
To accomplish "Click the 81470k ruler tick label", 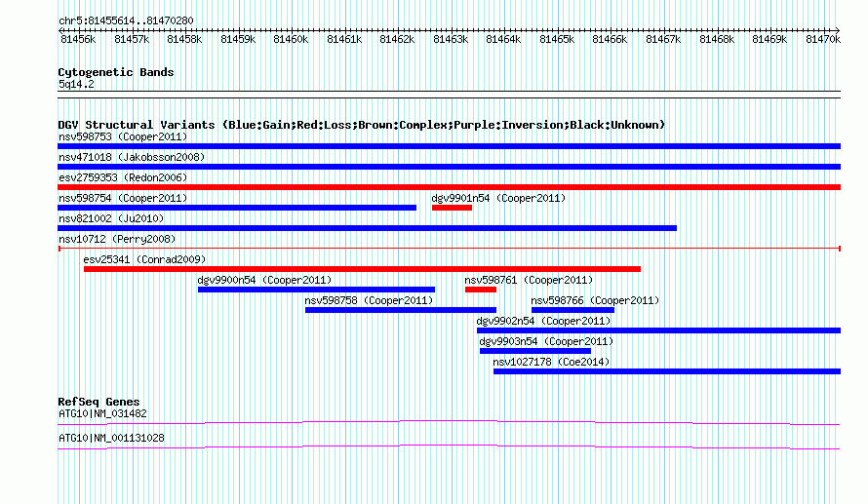I will (x=823, y=39).
